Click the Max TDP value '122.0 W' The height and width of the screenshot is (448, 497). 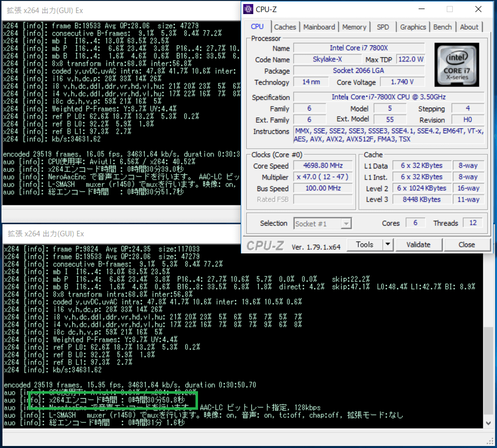(x=411, y=59)
